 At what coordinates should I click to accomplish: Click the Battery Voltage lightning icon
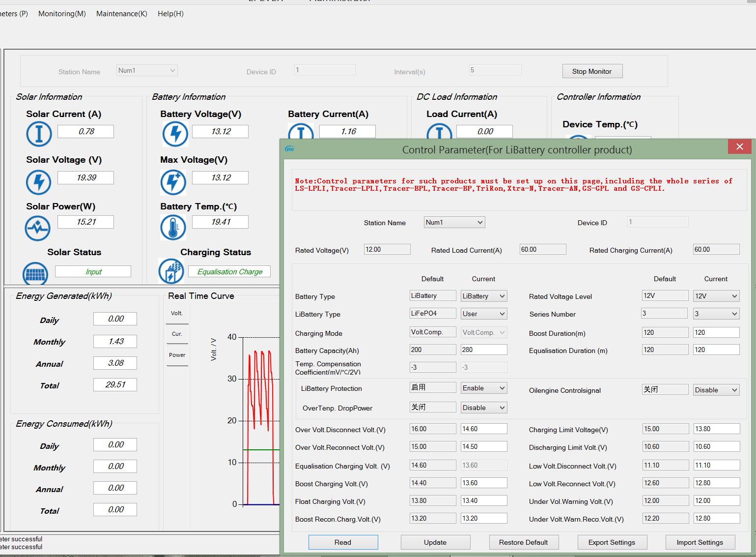(175, 134)
